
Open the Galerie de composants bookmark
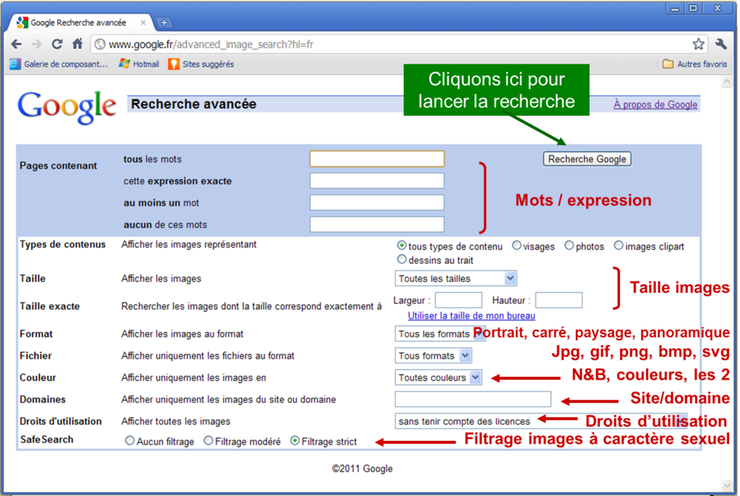59,64
